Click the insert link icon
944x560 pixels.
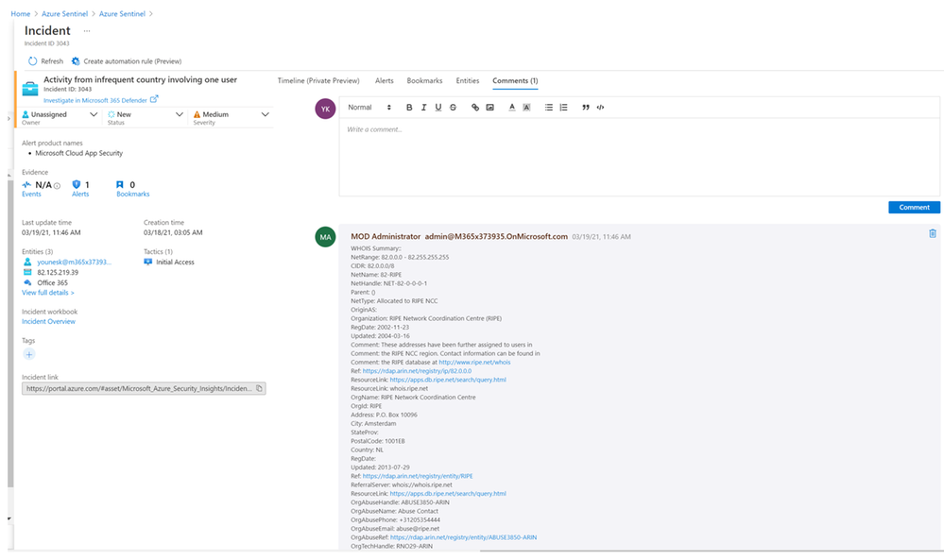(x=475, y=108)
